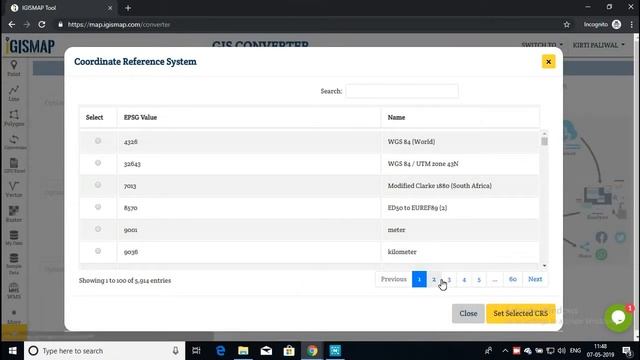Select the radio button for meter (9001)
The width and height of the screenshot is (640, 360).
[98, 229]
